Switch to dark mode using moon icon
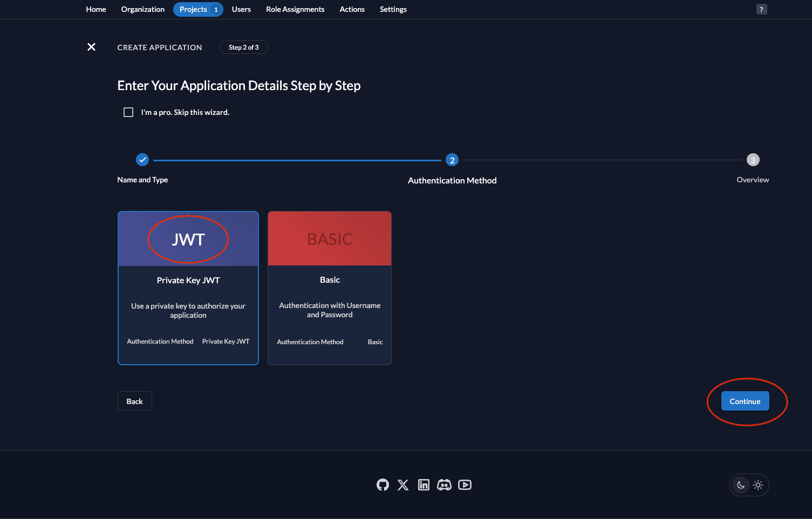 coord(741,485)
